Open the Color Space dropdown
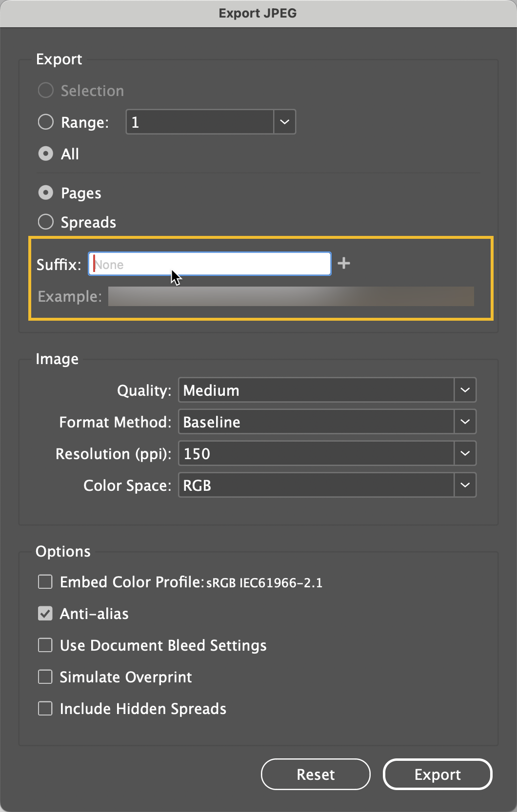The height and width of the screenshot is (812, 517). 465,485
